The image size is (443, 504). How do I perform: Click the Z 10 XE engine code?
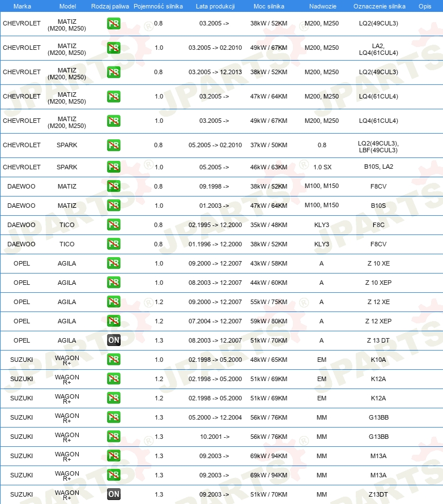[378, 263]
